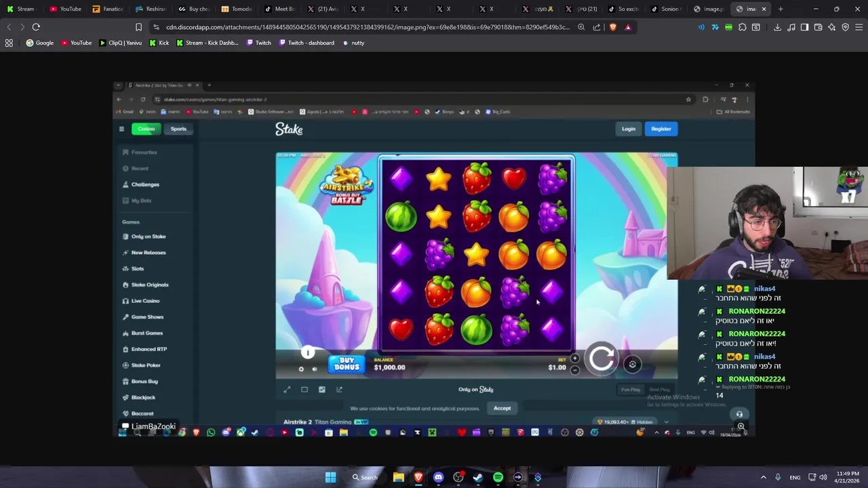Open Challenges in the Stake sidebar
Screen dimensions: 868x488
click(x=141, y=184)
